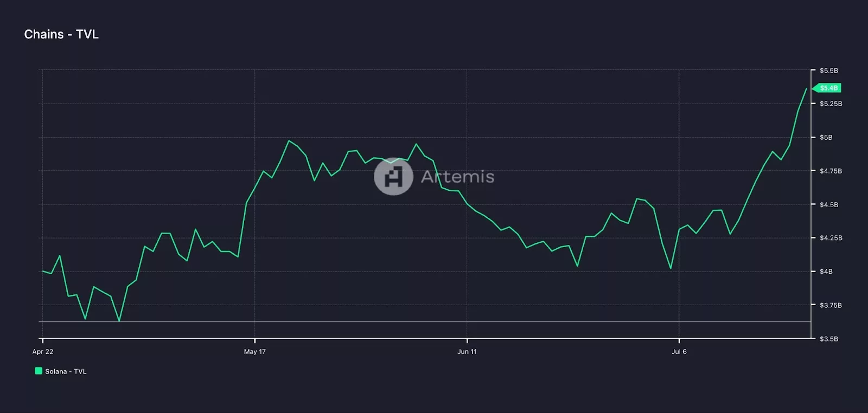Screen dimensions: 868x413
Task: Click the $3.5B y-axis label
Action: 829,339
